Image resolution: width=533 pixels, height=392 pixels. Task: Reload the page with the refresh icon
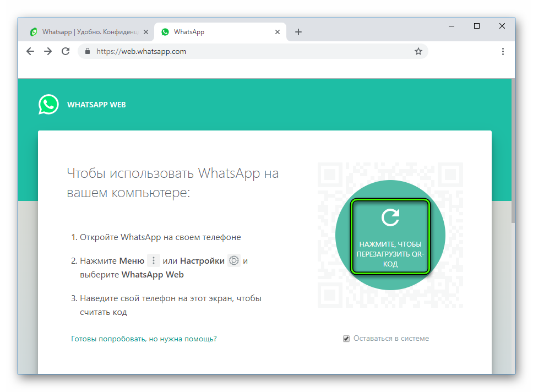click(x=66, y=51)
